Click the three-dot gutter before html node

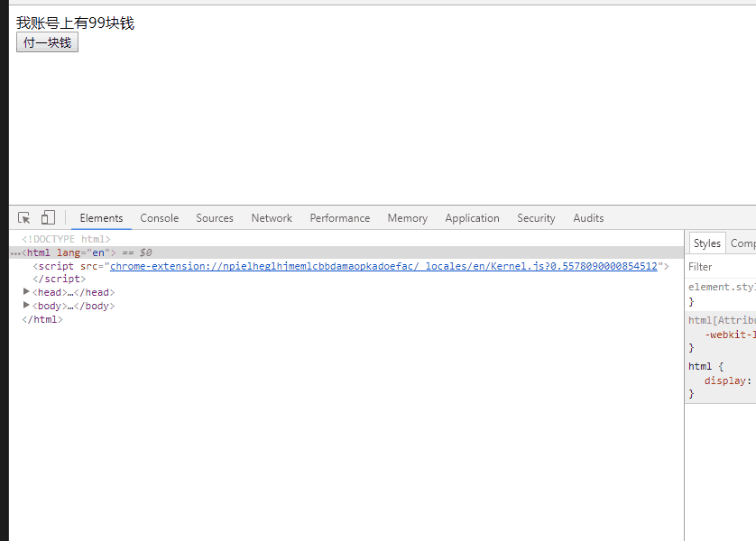[15, 253]
